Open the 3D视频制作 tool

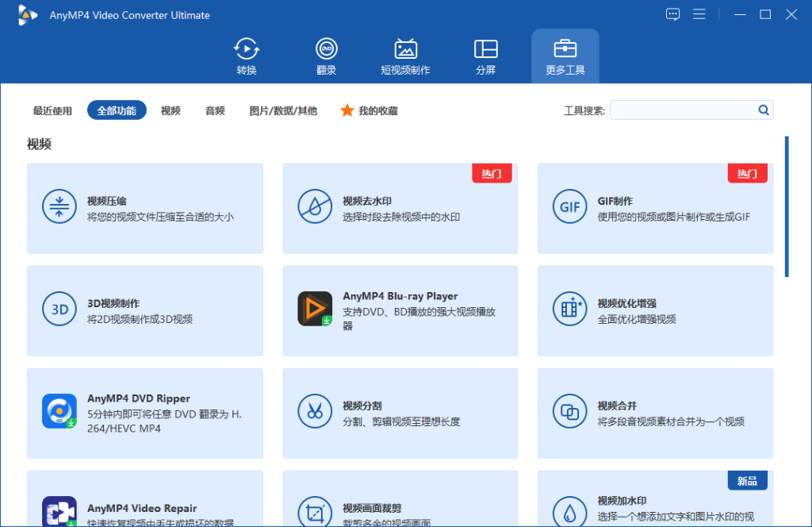click(145, 310)
